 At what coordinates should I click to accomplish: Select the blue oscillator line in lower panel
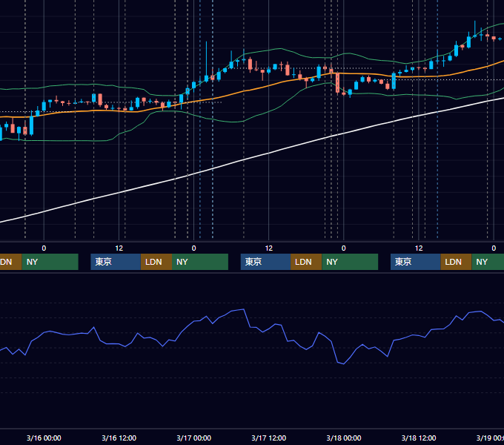245,309
